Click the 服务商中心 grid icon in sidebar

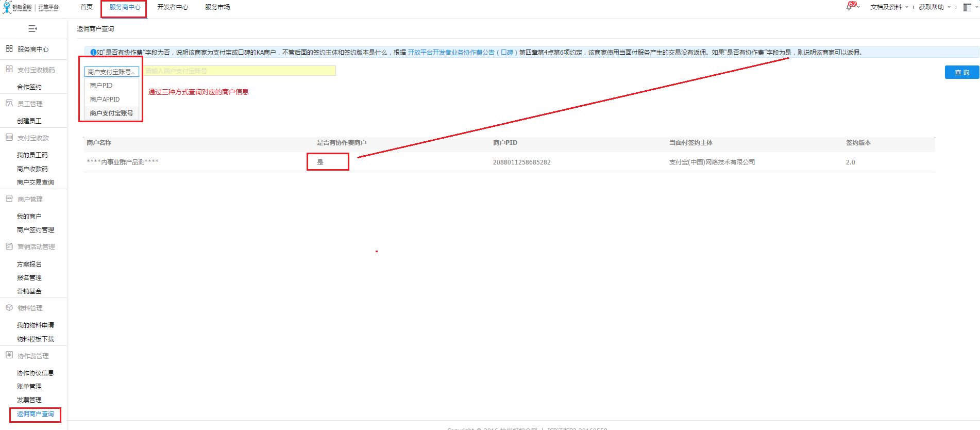tap(9, 49)
